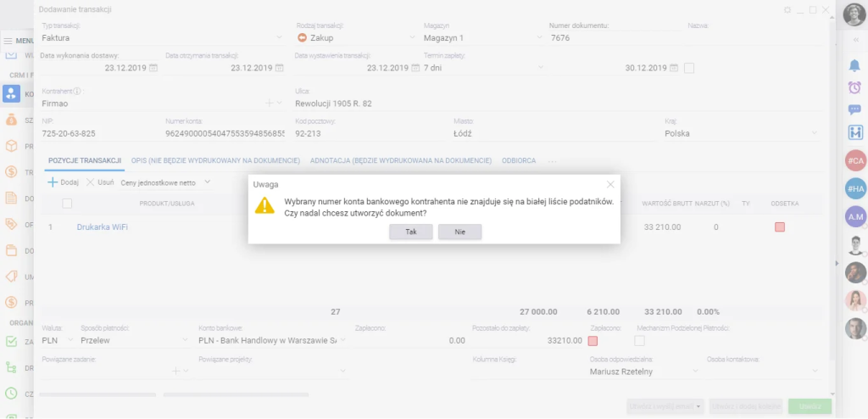868x419 pixels.
Task: Open the notifications bell in sidebar
Action: [x=854, y=65]
